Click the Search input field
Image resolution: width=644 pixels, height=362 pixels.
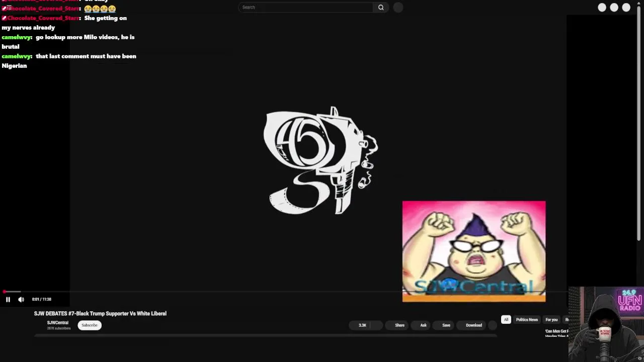pyautogui.click(x=305, y=7)
